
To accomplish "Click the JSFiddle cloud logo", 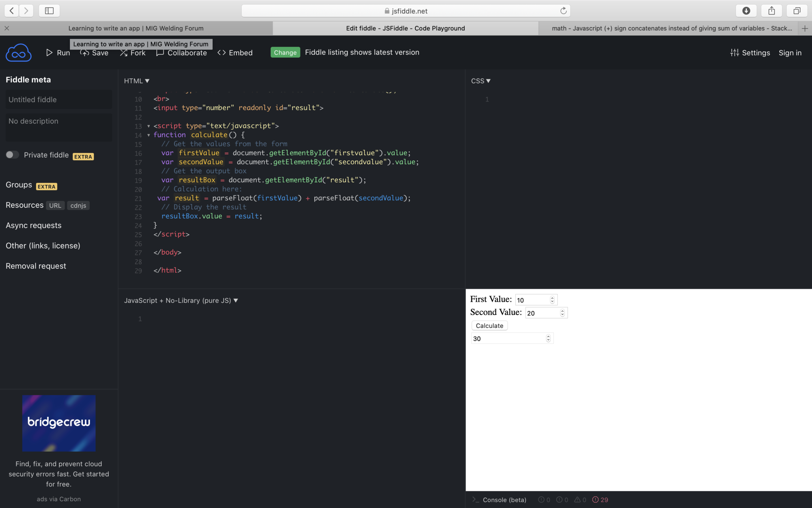I will pyautogui.click(x=19, y=53).
